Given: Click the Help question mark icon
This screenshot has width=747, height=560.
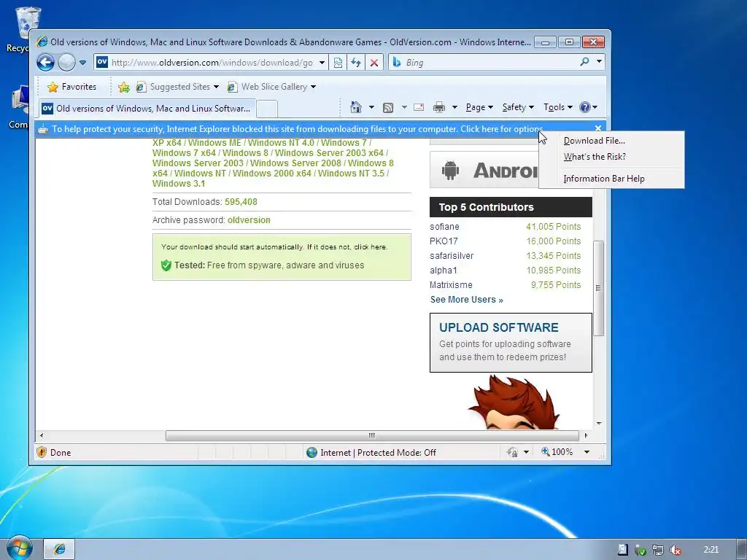Looking at the screenshot, I should pos(585,107).
